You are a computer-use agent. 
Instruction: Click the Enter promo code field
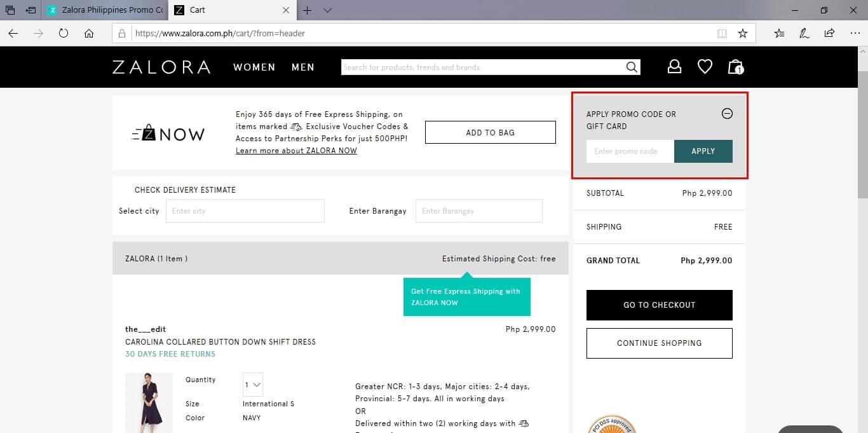coord(630,151)
